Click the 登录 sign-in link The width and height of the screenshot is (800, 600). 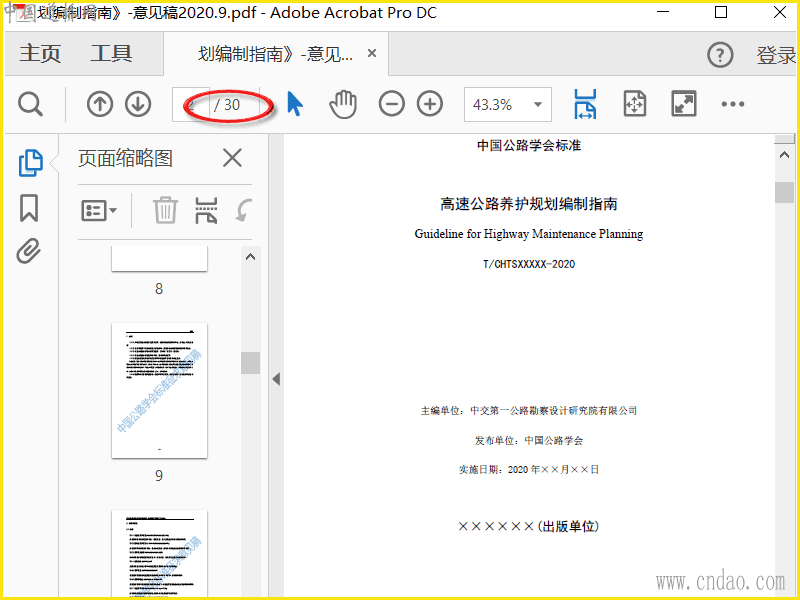776,55
